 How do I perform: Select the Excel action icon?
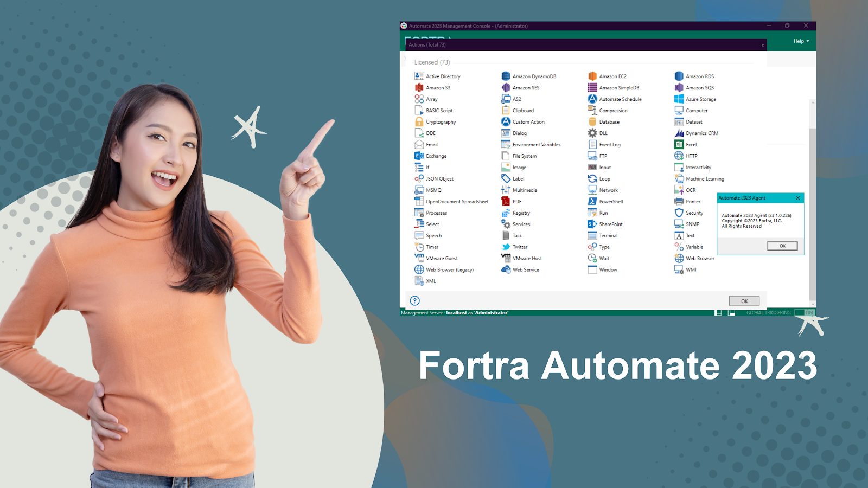(x=679, y=145)
